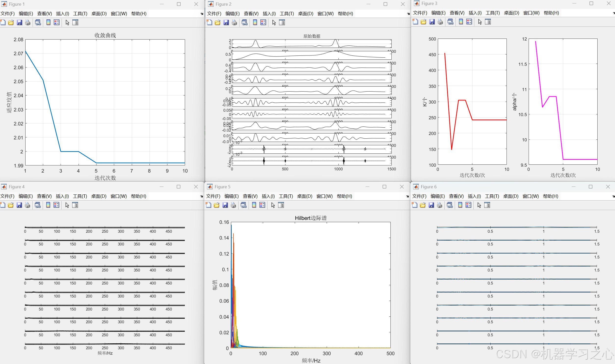Toggle Insert Legend in Figure 5 toolbar
The height and width of the screenshot is (364, 615).
click(262, 205)
